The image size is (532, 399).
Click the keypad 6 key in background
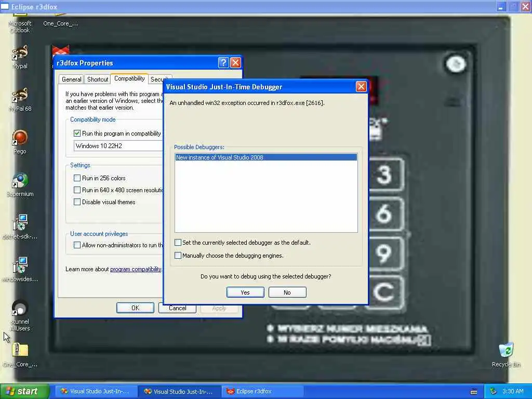385,214
